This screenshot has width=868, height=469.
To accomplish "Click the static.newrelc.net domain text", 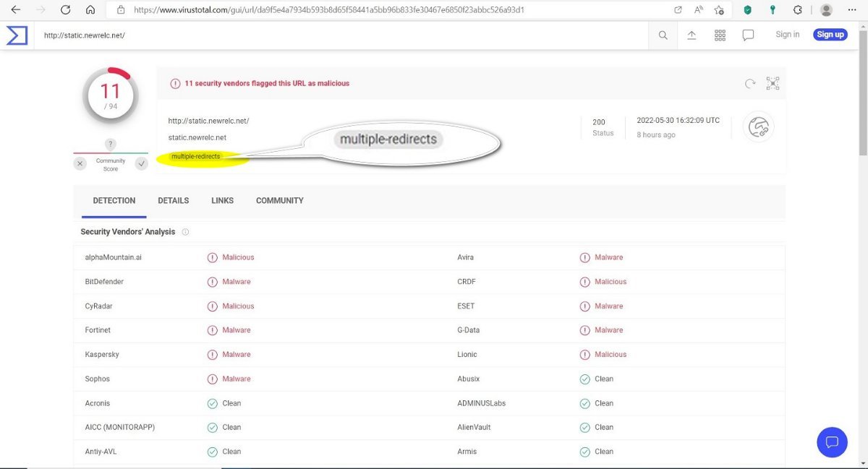I will point(197,137).
